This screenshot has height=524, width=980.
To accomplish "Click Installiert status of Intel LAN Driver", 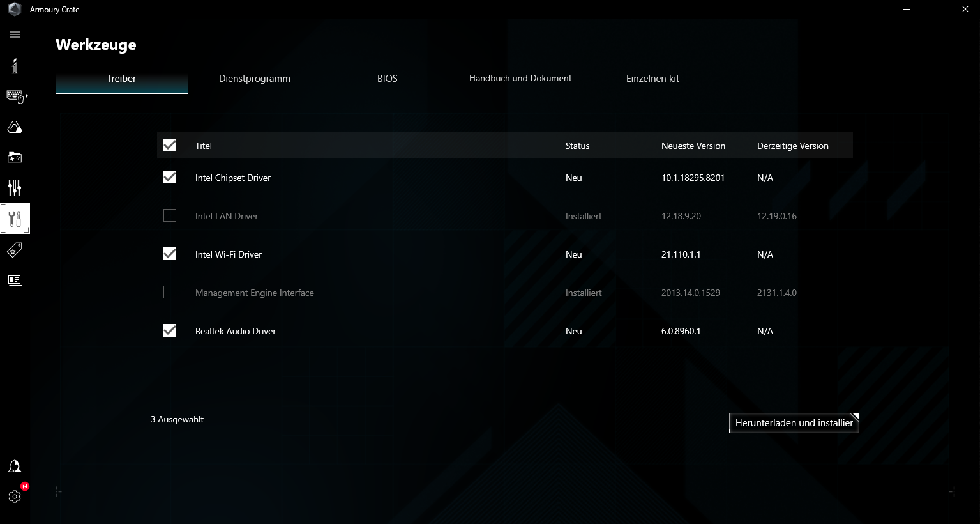I will click(584, 216).
